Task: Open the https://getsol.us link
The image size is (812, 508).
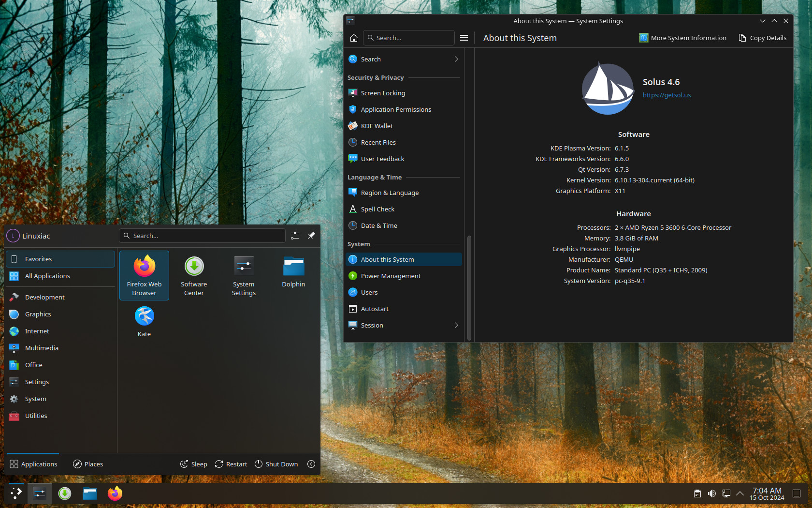Action: [667, 95]
